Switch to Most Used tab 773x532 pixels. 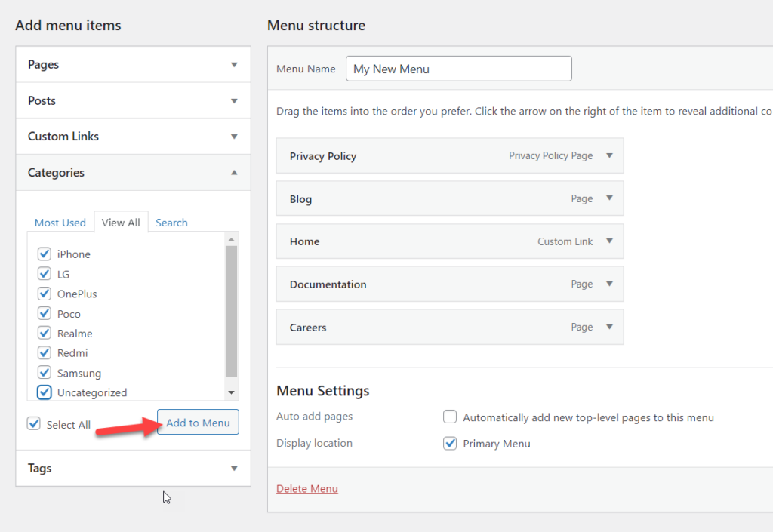(x=60, y=223)
